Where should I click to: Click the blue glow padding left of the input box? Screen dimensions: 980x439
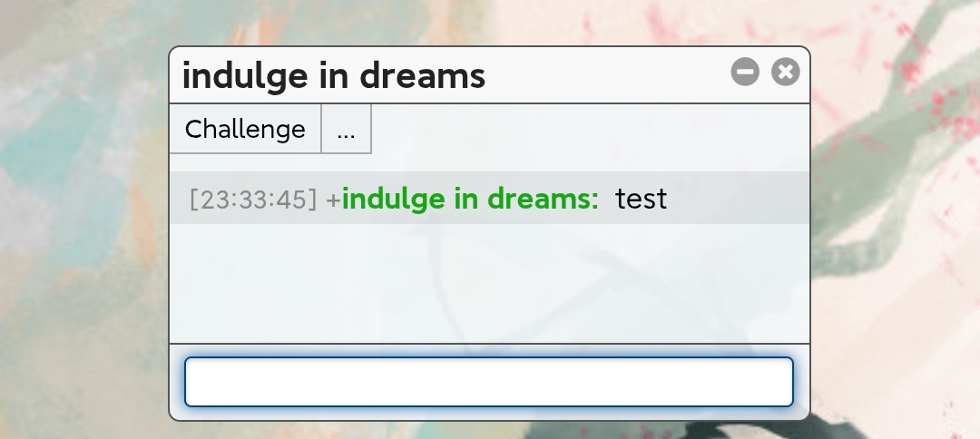coord(178,382)
